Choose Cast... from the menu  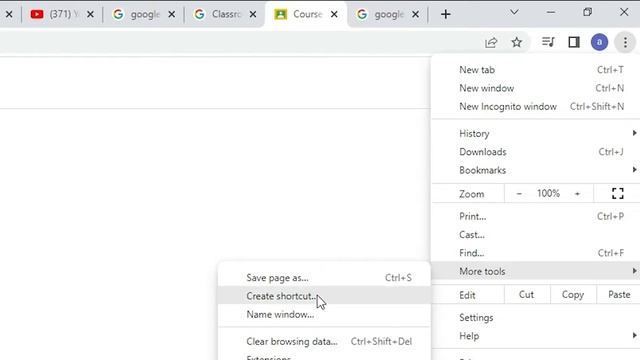536,235
